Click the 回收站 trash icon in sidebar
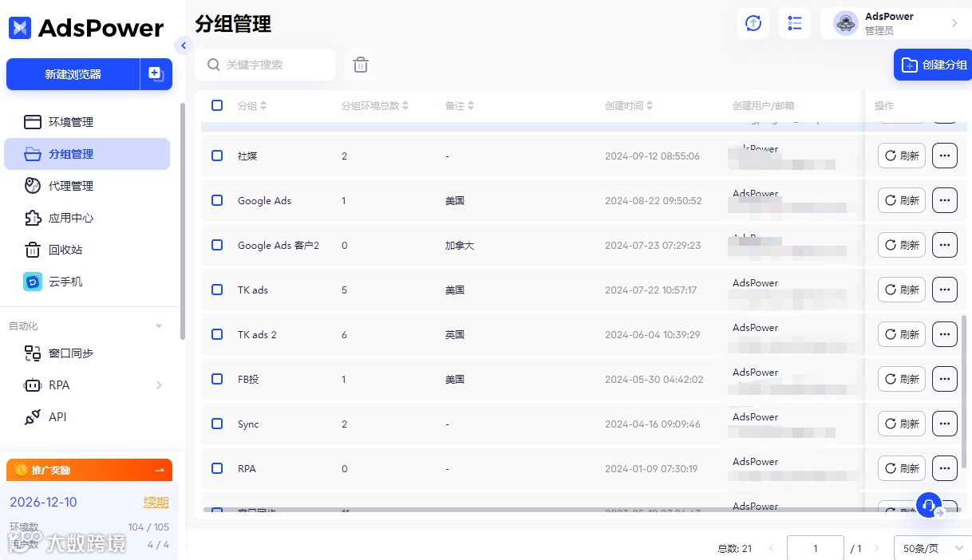The image size is (972, 560). [33, 250]
